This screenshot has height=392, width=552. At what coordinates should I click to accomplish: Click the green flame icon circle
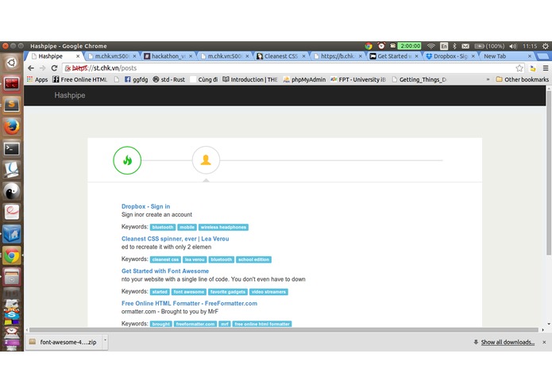click(127, 160)
